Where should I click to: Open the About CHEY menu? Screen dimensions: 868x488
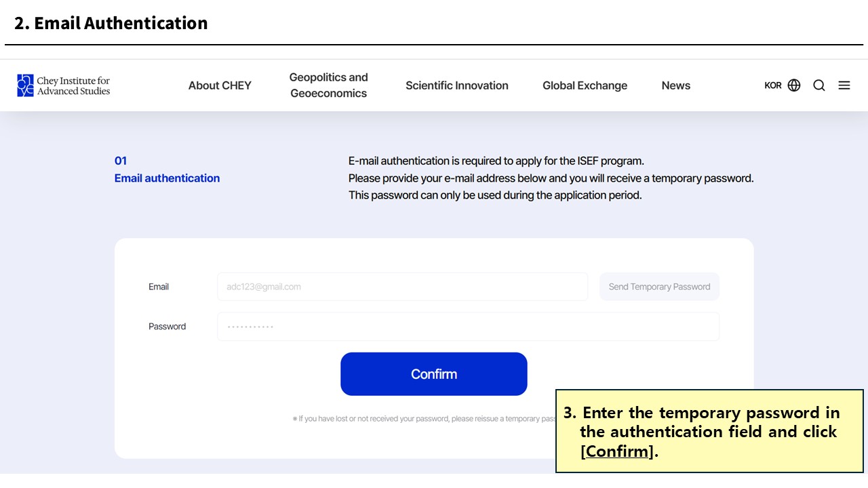220,85
